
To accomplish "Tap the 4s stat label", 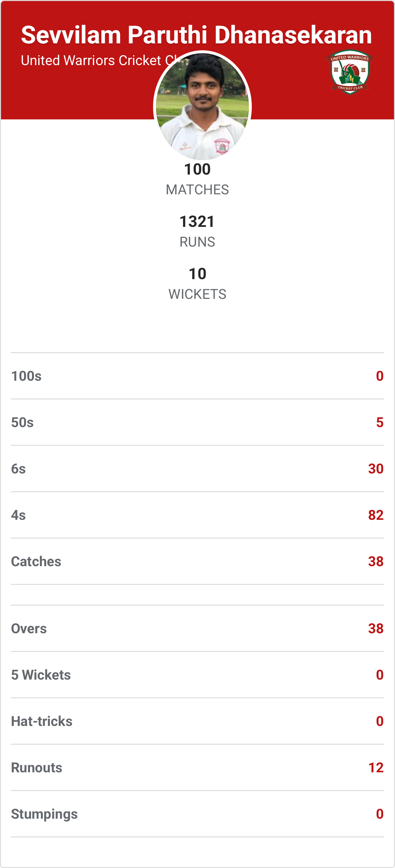I will pyautogui.click(x=18, y=515).
